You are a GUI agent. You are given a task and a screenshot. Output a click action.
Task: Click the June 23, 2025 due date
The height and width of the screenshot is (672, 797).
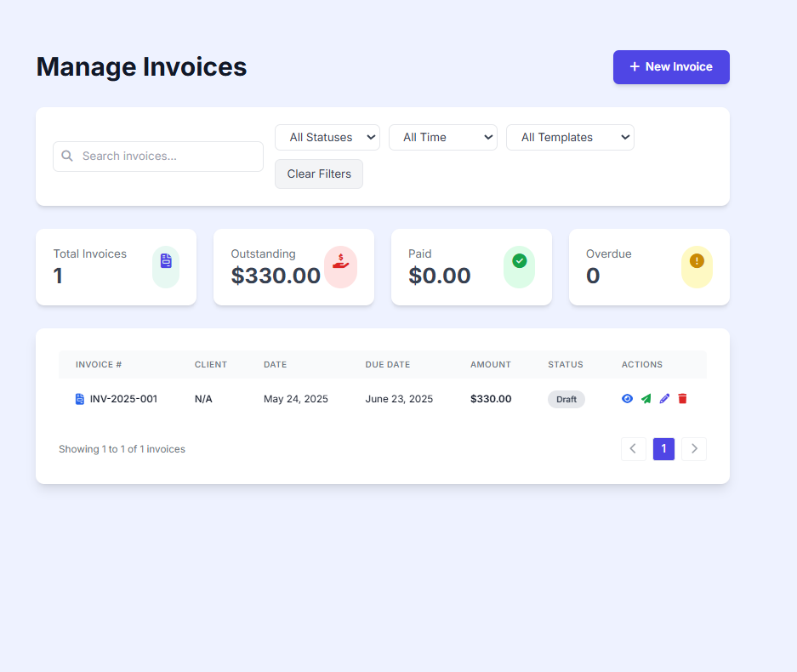[x=399, y=399]
